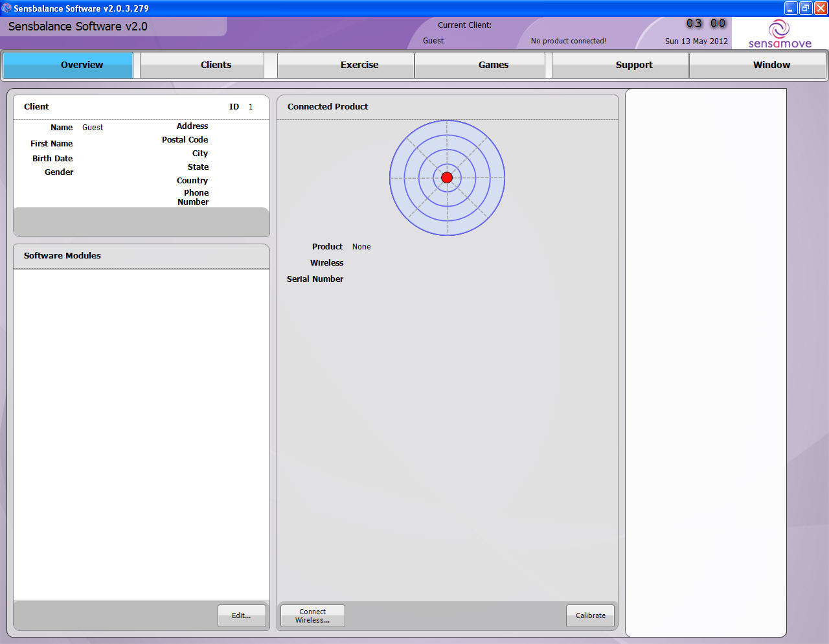
Task: Click the 'Postal Code' label
Action: [185, 140]
